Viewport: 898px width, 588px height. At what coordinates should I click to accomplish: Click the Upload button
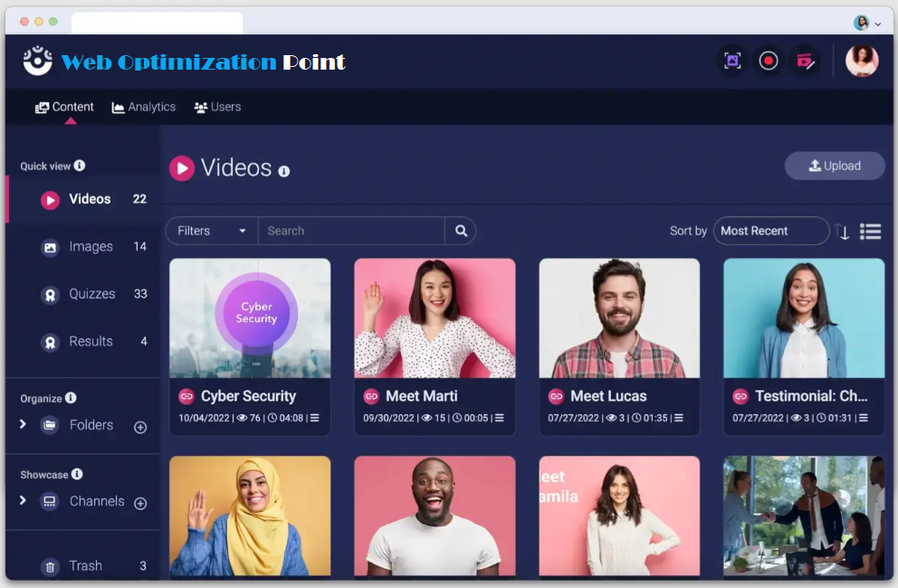pos(834,166)
